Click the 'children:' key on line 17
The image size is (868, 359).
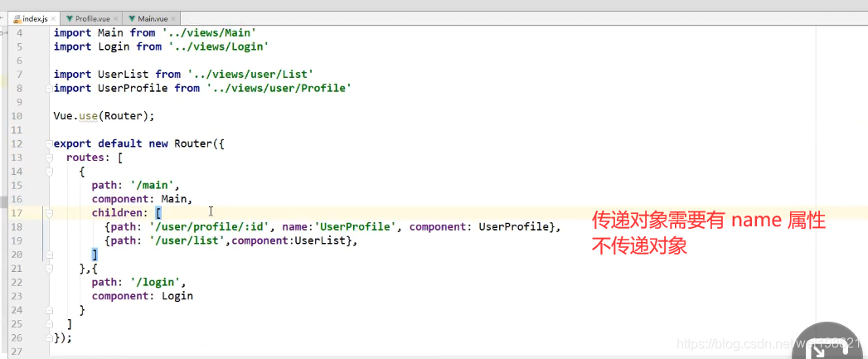click(120, 213)
